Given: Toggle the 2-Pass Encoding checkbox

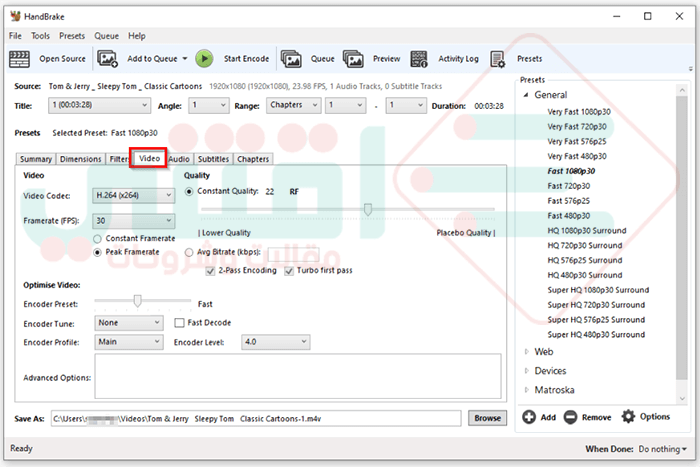Looking at the screenshot, I should [x=210, y=271].
